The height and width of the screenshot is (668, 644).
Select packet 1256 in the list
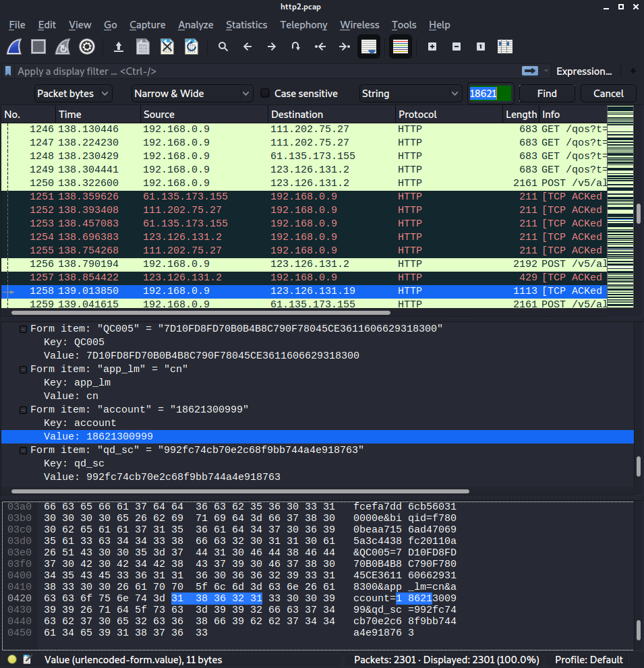point(304,264)
